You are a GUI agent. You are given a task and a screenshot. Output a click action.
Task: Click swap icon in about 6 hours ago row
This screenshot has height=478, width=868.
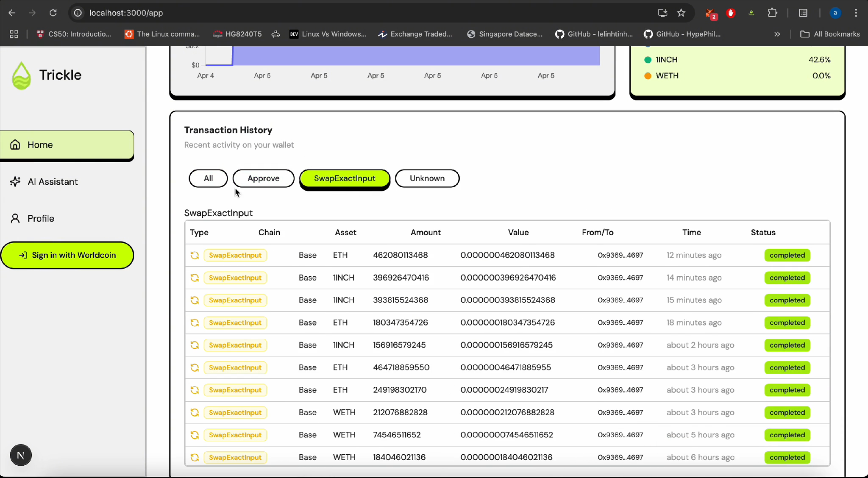[x=195, y=457]
